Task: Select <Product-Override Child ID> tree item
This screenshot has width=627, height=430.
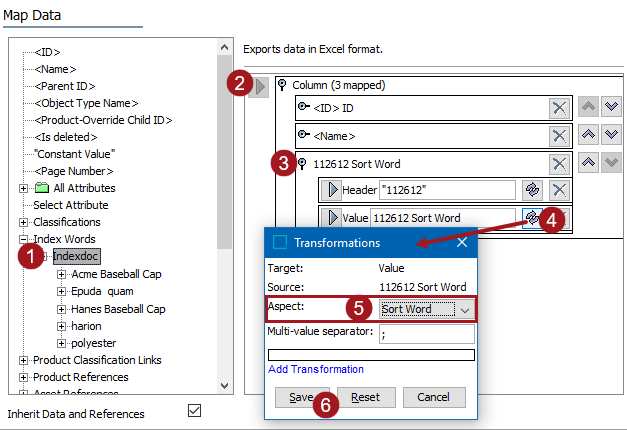Action: click(103, 120)
